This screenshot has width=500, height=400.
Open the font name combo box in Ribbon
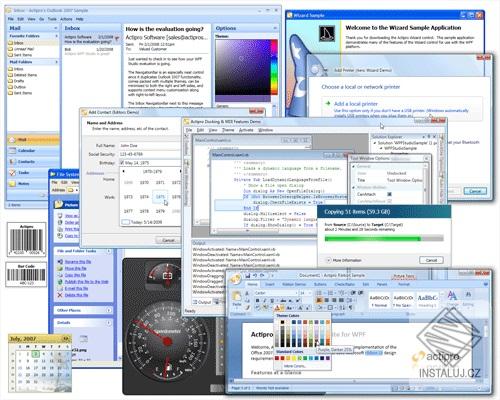275,293
